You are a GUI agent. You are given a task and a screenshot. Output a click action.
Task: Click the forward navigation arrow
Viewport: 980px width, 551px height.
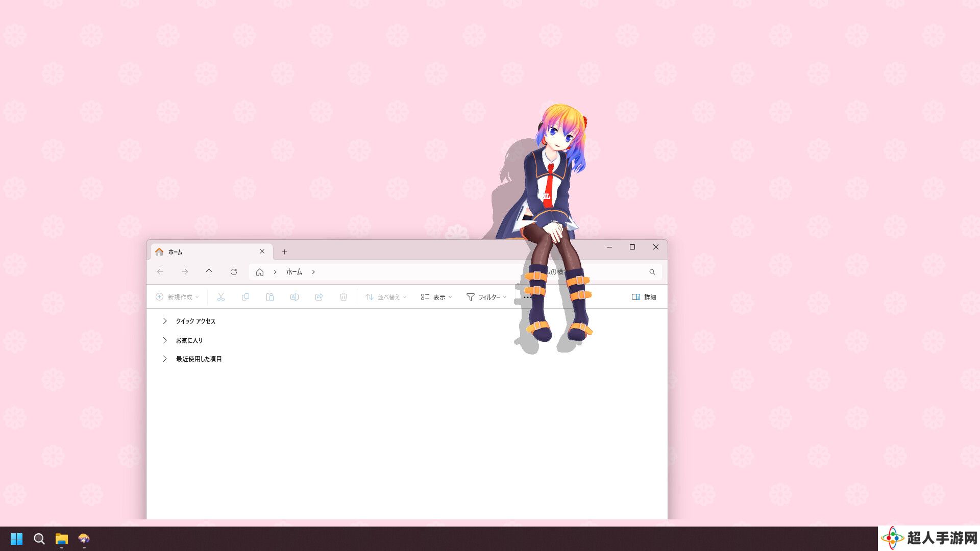coord(185,272)
